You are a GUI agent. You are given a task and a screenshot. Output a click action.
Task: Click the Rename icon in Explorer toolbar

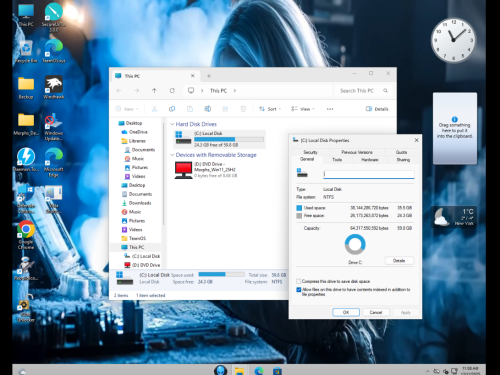[207, 109]
